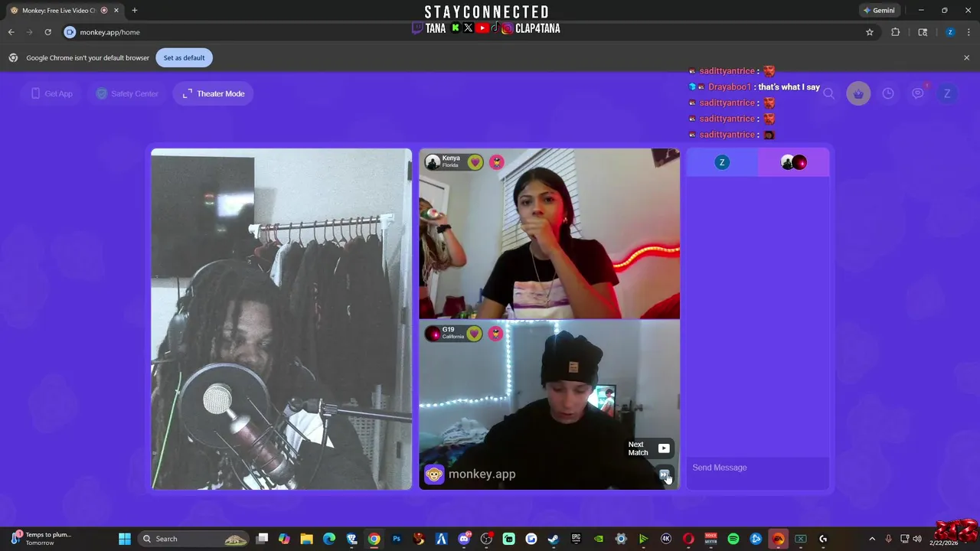Viewport: 980px width, 551px height.
Task: Close the Monkey browser tab
Action: (x=116, y=11)
